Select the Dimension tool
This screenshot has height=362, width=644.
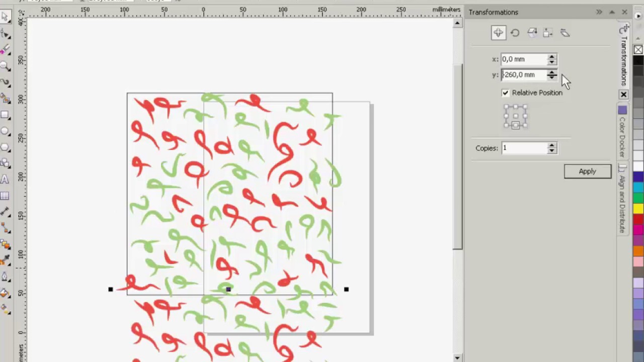tap(5, 212)
